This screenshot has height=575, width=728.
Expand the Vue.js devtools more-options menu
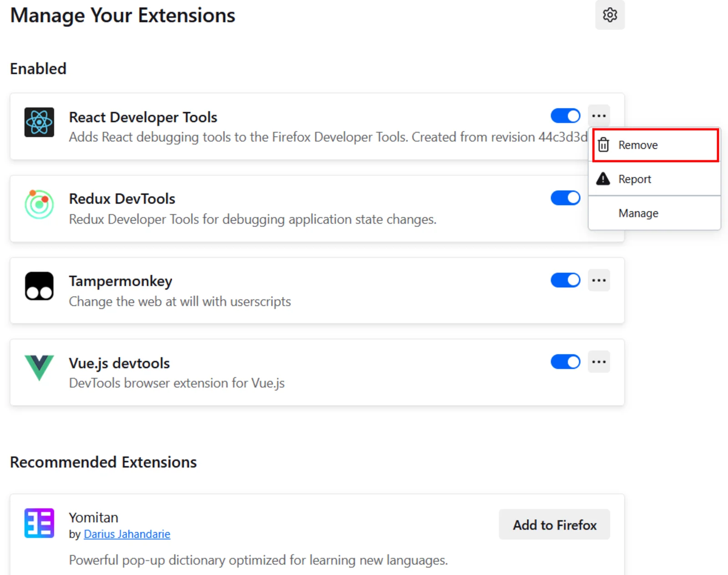pos(599,362)
